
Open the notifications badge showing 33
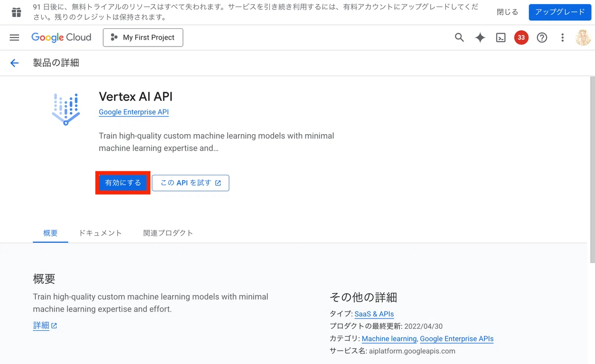tap(521, 38)
